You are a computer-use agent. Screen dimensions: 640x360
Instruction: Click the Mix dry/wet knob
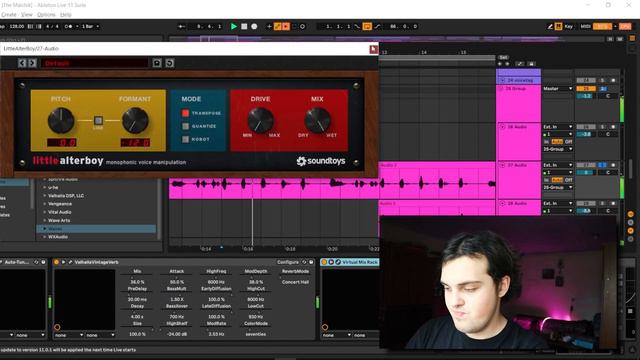317,120
